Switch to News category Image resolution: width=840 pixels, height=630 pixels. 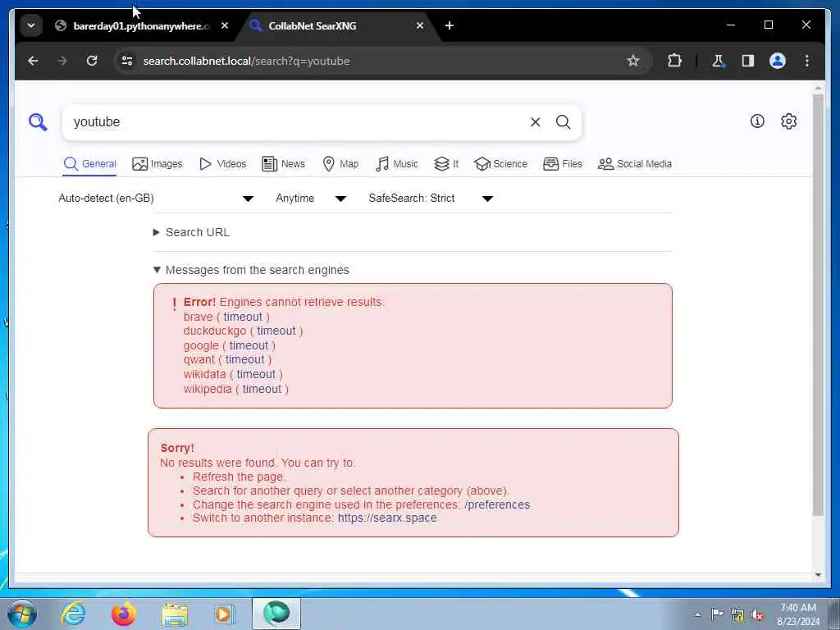(x=283, y=164)
